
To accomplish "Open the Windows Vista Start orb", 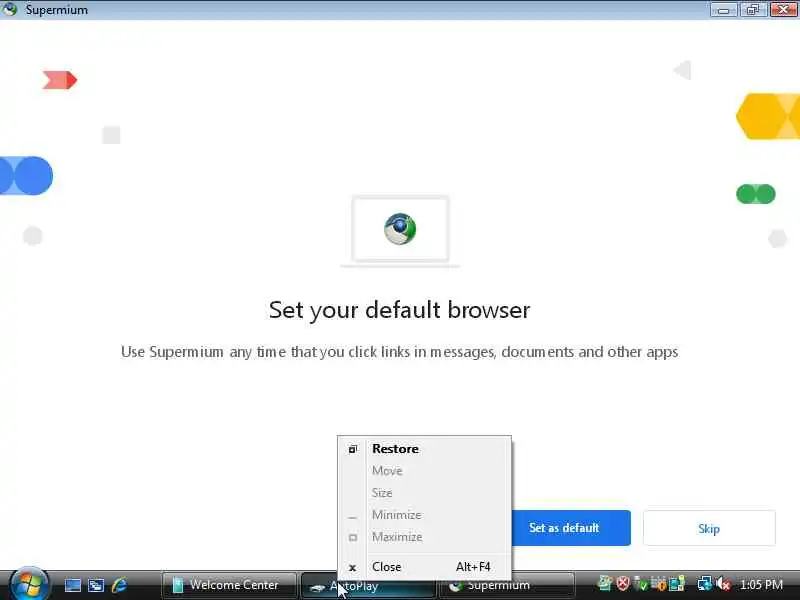I will (29, 584).
